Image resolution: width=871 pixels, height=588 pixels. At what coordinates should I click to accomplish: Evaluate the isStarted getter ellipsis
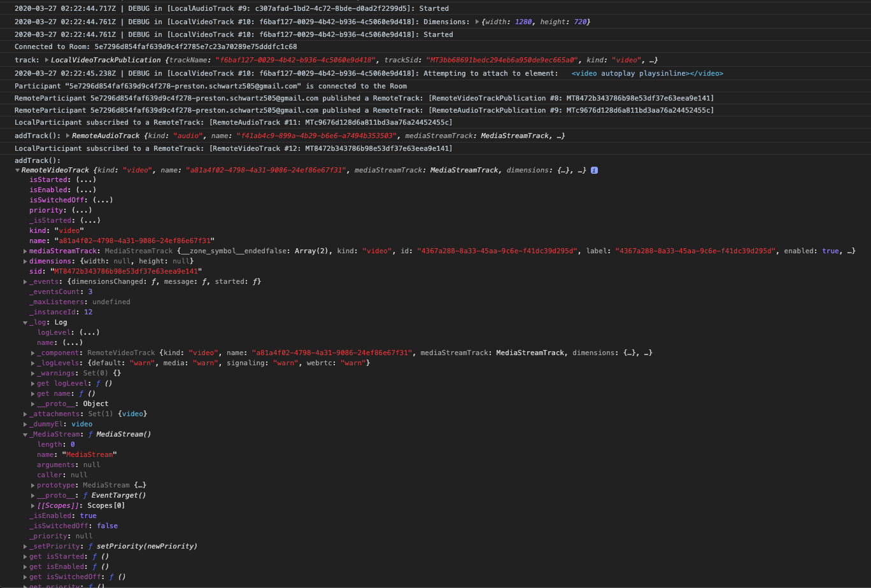click(x=86, y=179)
